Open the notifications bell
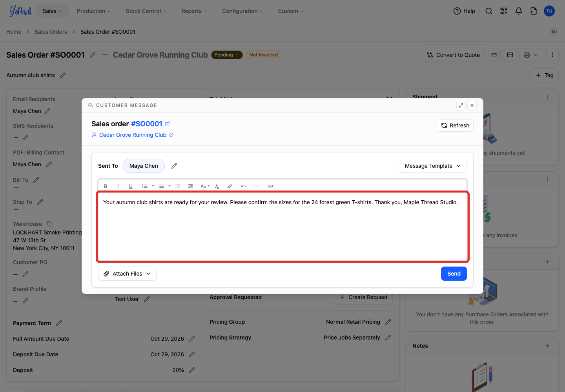Screen dimensions: 565x392 point(519,11)
